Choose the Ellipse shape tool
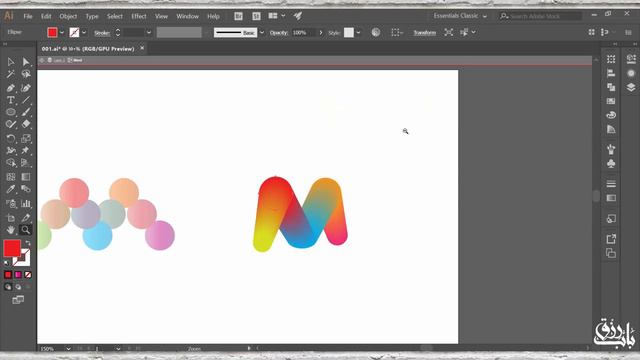 tap(11, 112)
